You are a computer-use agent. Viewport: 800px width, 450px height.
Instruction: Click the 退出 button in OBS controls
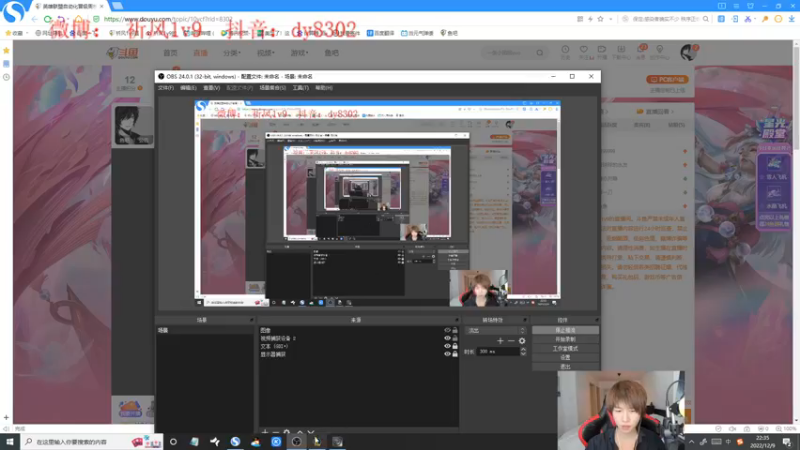565,366
